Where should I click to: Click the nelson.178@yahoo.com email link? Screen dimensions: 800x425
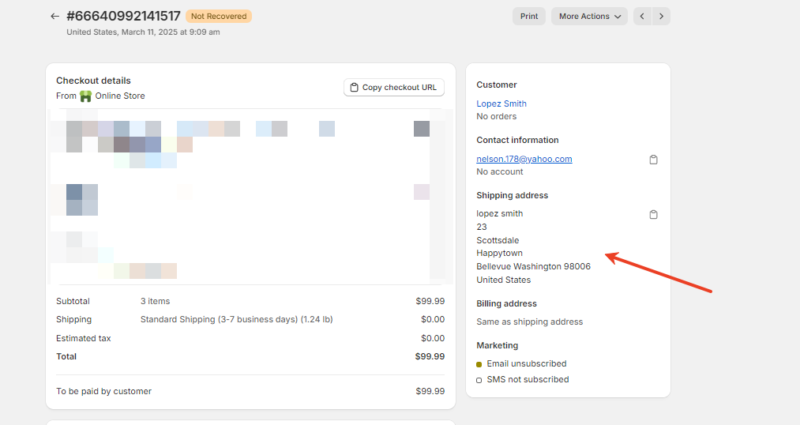pos(524,159)
